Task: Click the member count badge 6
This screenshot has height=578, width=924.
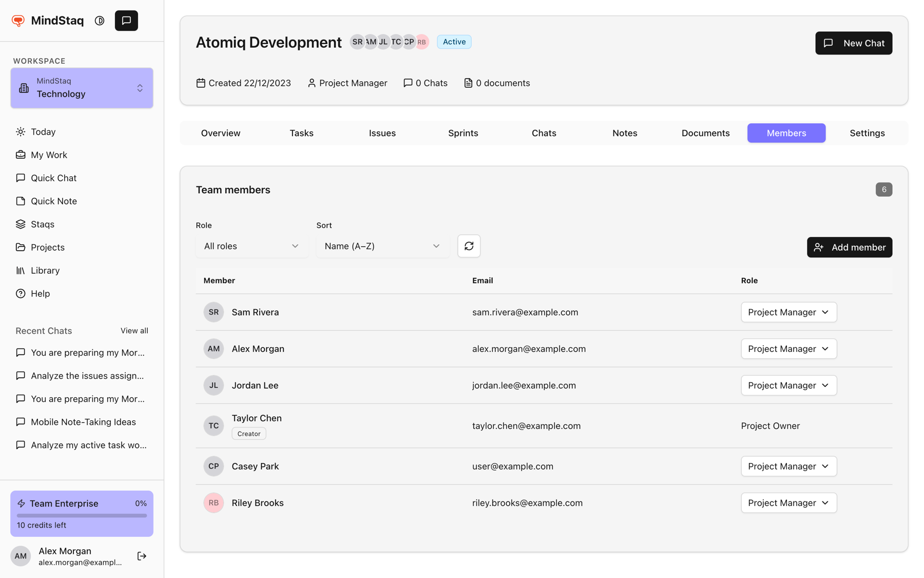Action: tap(883, 190)
